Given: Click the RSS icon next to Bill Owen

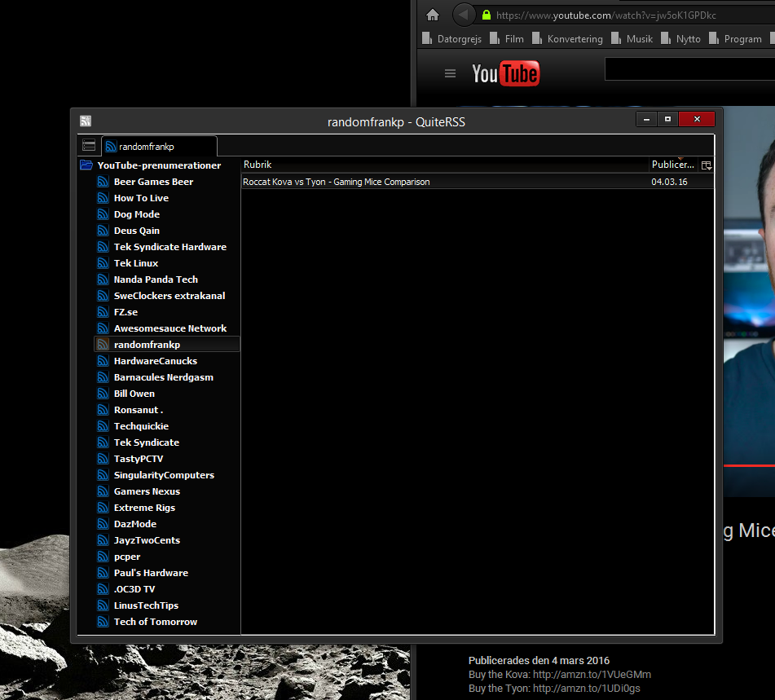Looking at the screenshot, I should coord(103,394).
